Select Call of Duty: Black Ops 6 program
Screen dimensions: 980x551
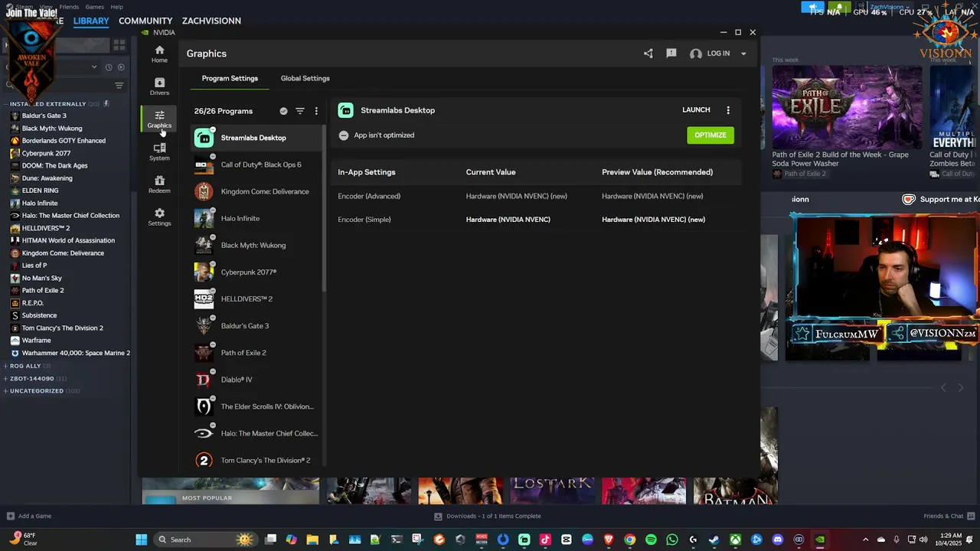point(255,165)
